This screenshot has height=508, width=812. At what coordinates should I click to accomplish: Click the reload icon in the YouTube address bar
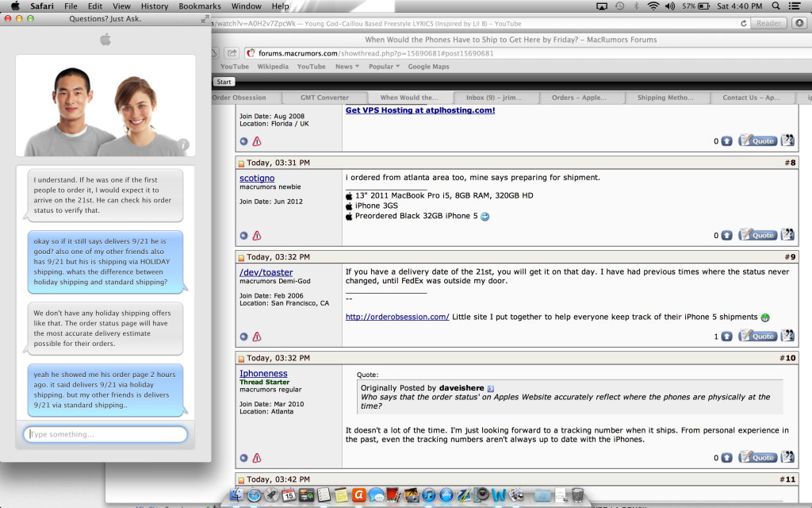point(744,23)
